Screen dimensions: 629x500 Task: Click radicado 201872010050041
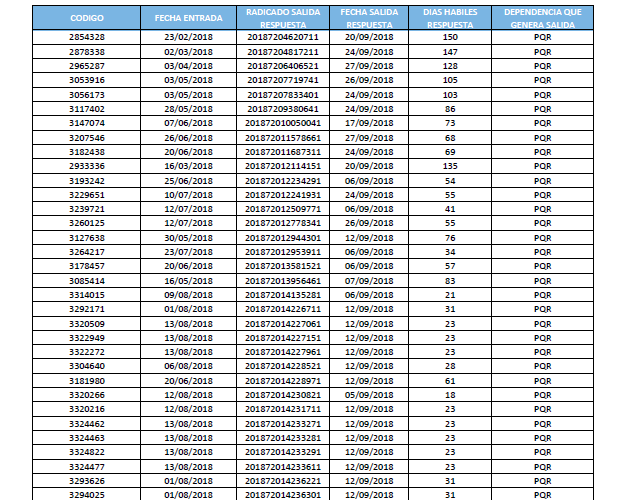(283, 123)
